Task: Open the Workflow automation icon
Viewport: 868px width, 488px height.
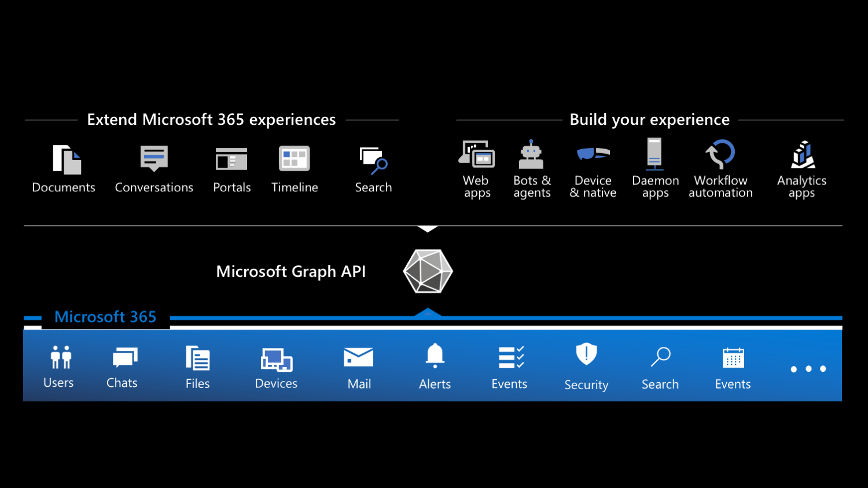Action: (720, 154)
